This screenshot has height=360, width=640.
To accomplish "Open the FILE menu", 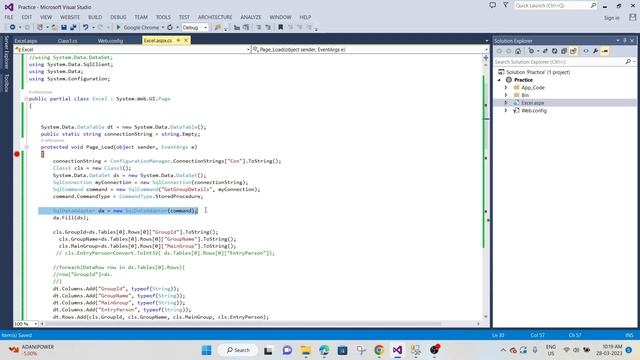I will (9, 17).
